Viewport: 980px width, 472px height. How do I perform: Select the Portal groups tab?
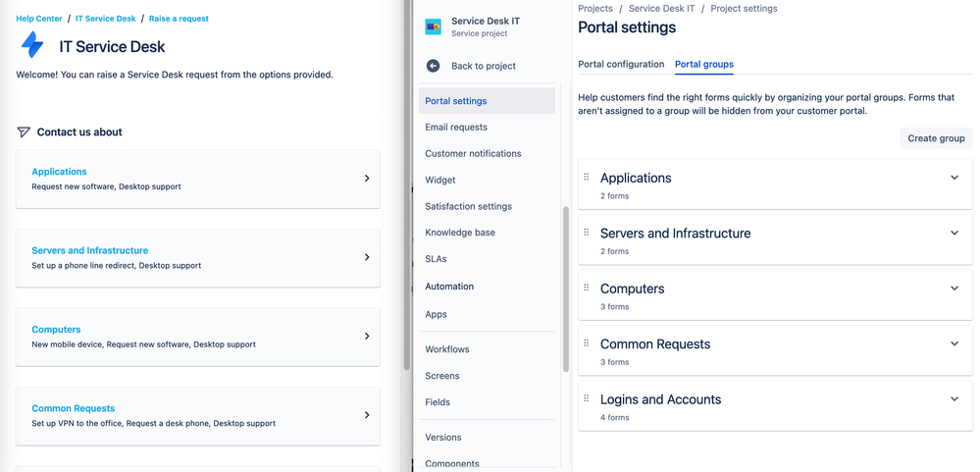coord(703,64)
